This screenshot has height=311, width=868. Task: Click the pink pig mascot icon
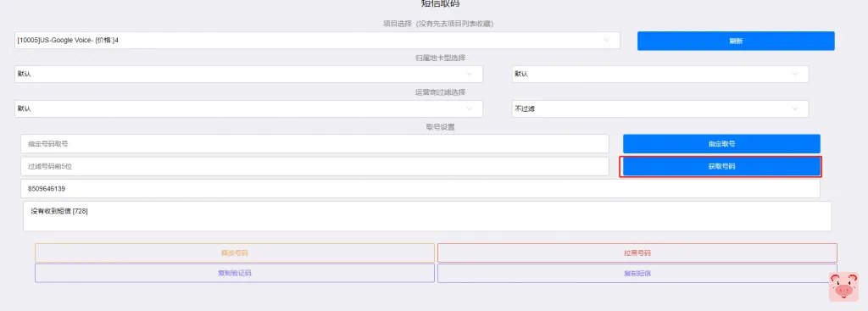click(844, 286)
